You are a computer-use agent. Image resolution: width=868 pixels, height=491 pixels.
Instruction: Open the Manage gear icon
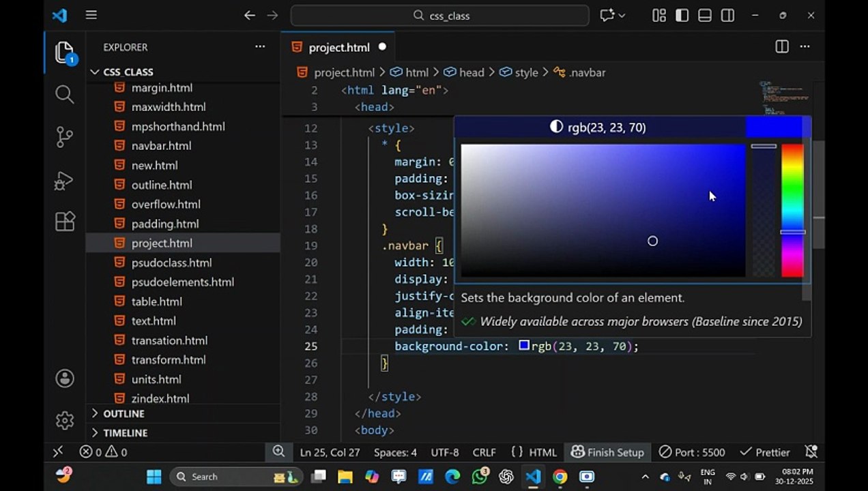(x=65, y=420)
